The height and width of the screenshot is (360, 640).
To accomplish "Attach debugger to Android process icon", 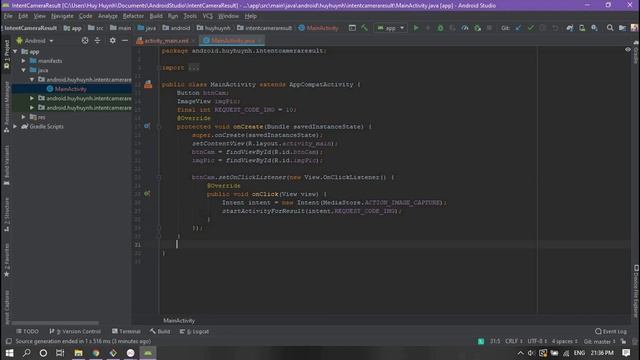I will coord(477,28).
